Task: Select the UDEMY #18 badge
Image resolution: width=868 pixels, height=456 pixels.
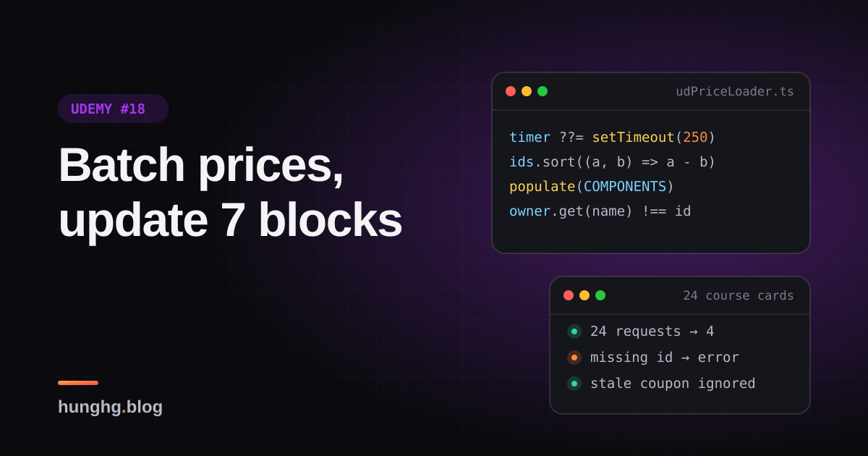Action: pos(113,109)
